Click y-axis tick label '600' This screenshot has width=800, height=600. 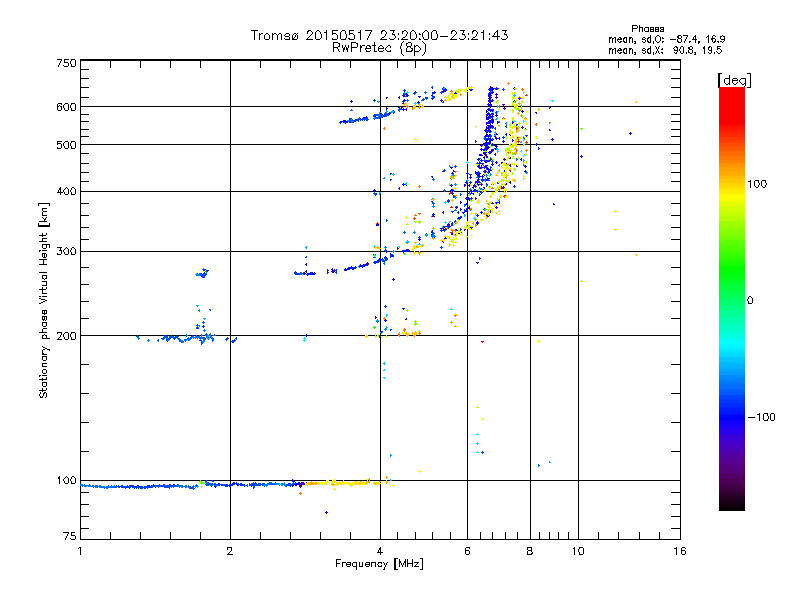tap(66, 107)
